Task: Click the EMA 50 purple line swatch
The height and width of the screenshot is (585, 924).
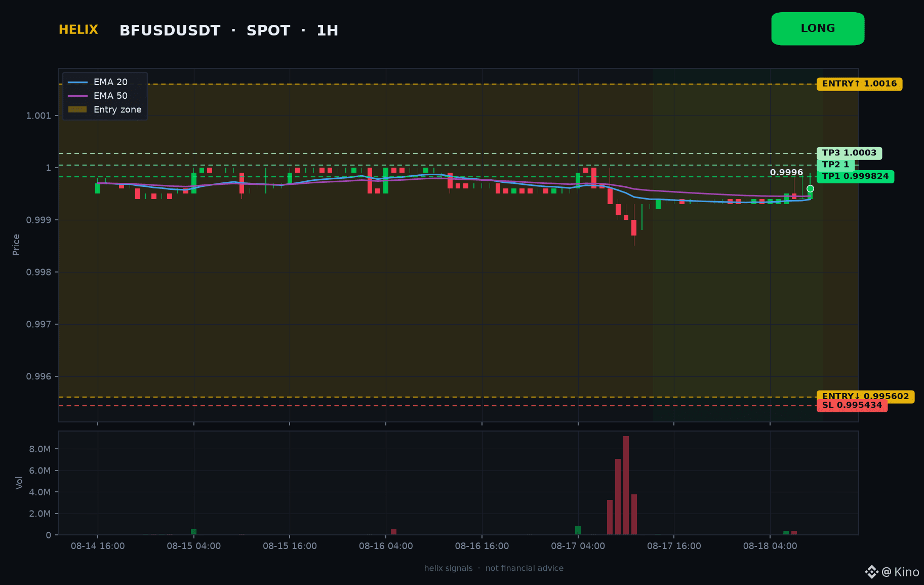Action: pyautogui.click(x=77, y=96)
